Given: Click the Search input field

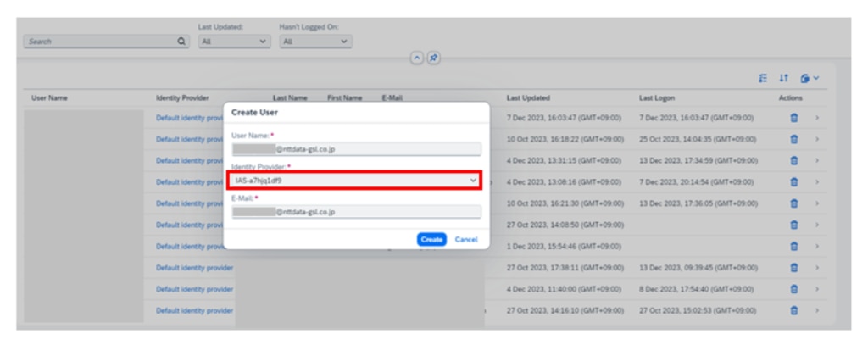Looking at the screenshot, I should click(97, 41).
